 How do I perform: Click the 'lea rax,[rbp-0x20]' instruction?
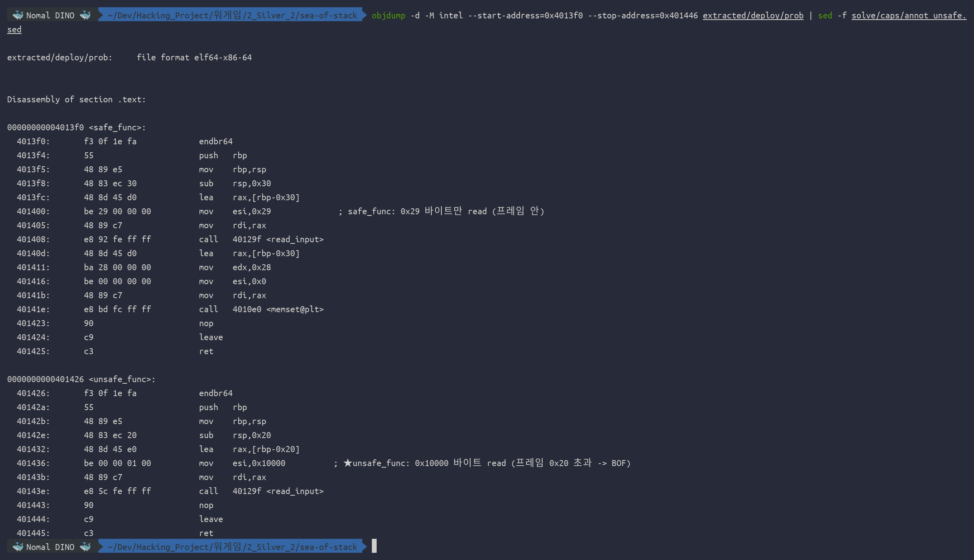point(249,449)
